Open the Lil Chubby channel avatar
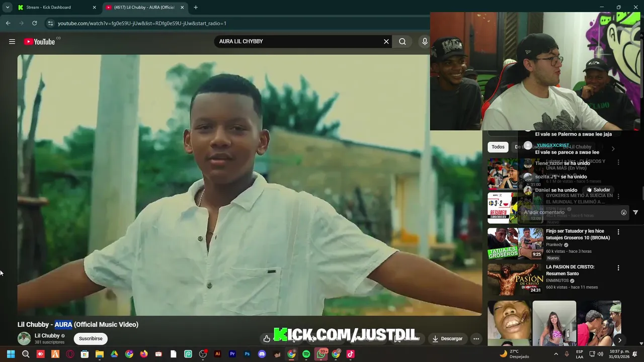Screen dimensions: 644x362 click(24, 338)
